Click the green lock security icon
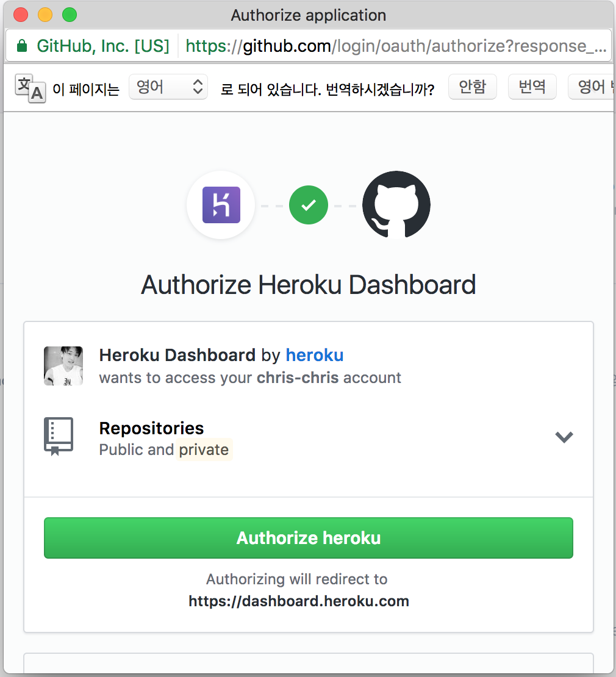This screenshot has height=677, width=616. coord(21,45)
